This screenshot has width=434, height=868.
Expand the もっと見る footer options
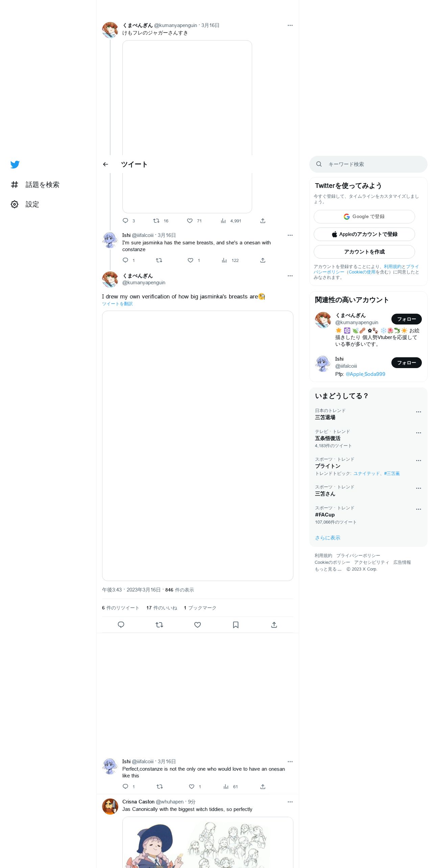328,569
